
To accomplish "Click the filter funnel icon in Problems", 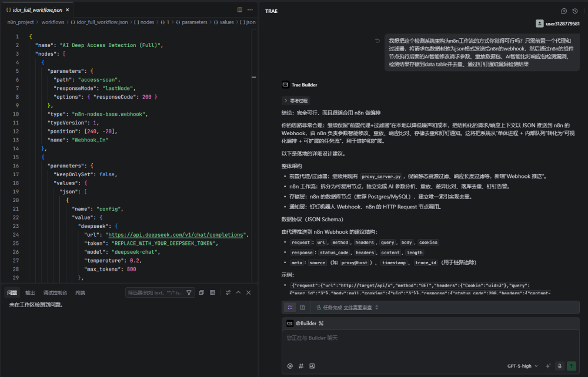I will pos(189,292).
